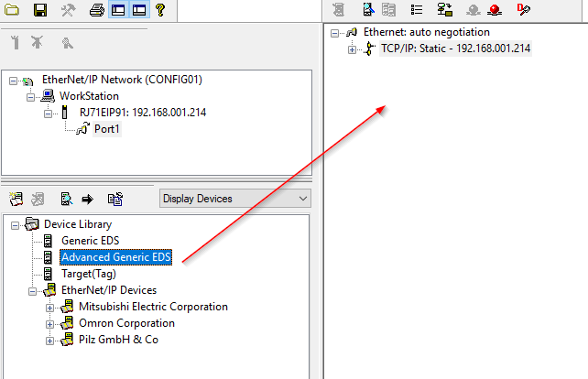Select Port1 in the network tree

(107, 129)
